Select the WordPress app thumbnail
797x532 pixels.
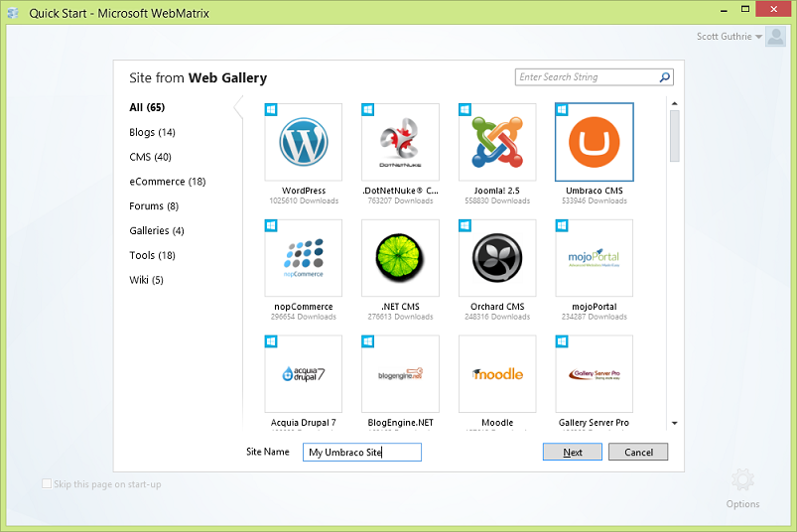point(304,142)
